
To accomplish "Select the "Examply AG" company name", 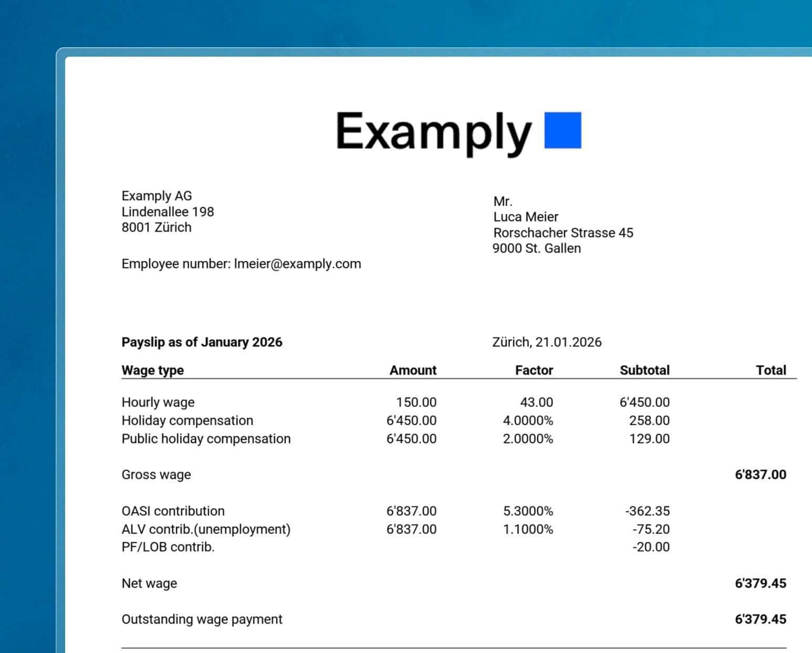I will click(157, 196).
